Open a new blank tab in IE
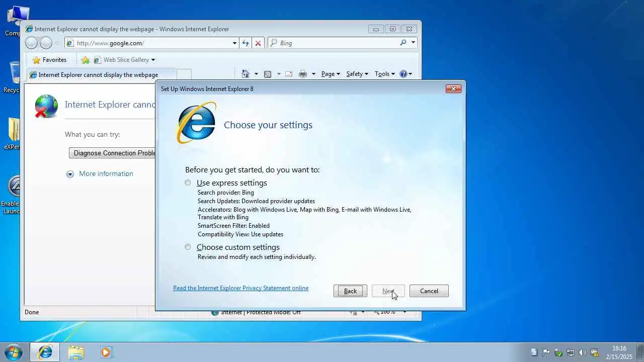644x362 pixels. point(184,75)
